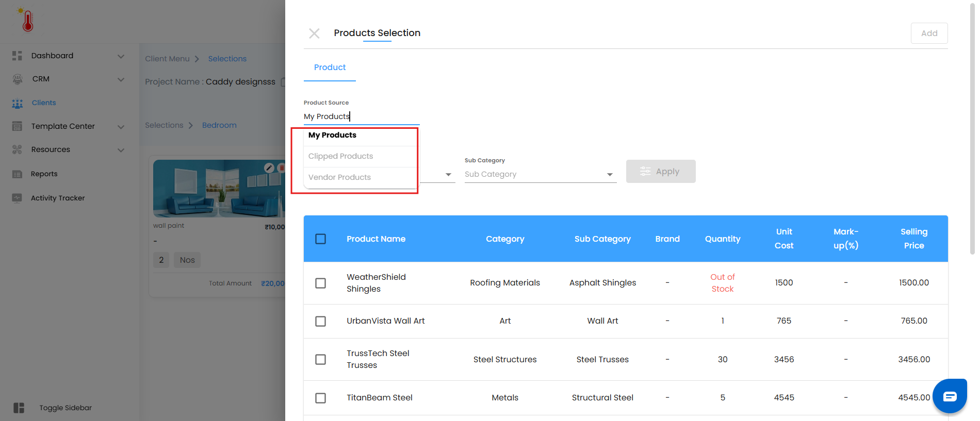
Task: Open Clients via its people icon
Action: tap(18, 103)
